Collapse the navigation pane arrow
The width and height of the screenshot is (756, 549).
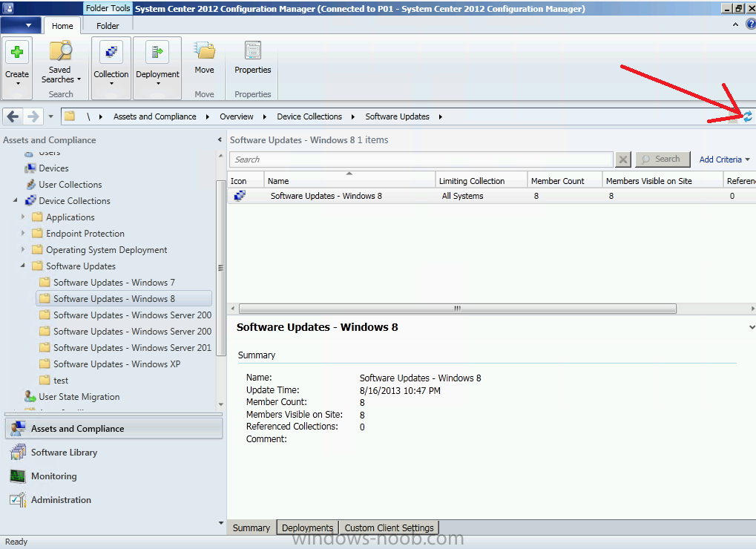click(x=220, y=139)
